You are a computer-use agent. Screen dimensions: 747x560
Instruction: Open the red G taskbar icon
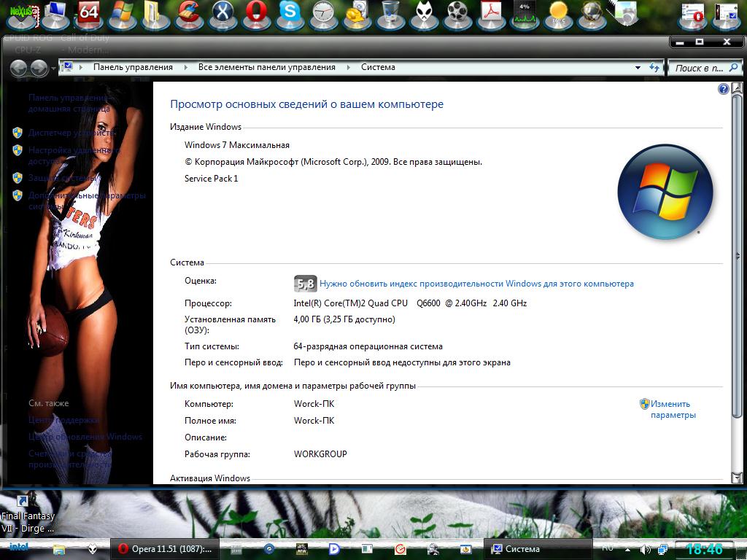(400, 549)
